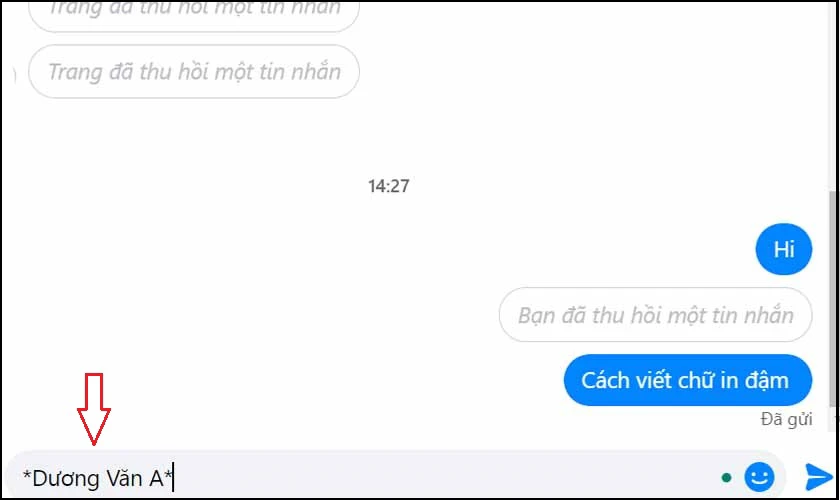Click the leading asterisk in message box
This screenshot has height=500, width=840.
pyautogui.click(x=27, y=474)
